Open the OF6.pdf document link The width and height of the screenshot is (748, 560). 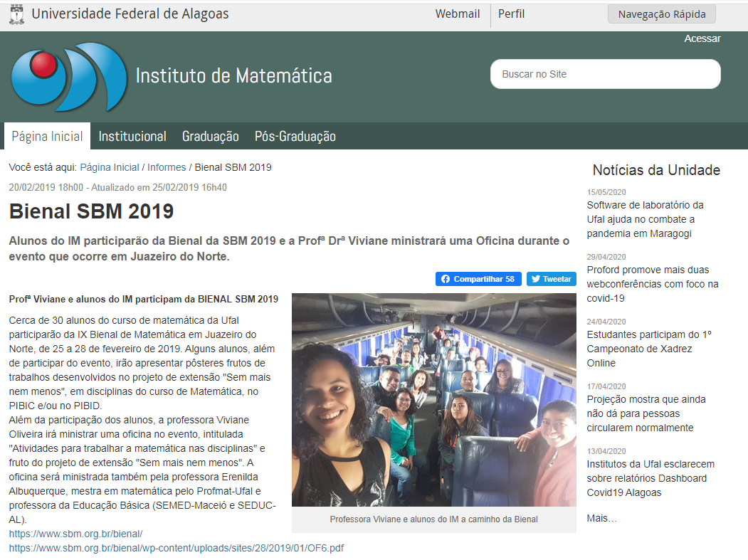pos(177,548)
